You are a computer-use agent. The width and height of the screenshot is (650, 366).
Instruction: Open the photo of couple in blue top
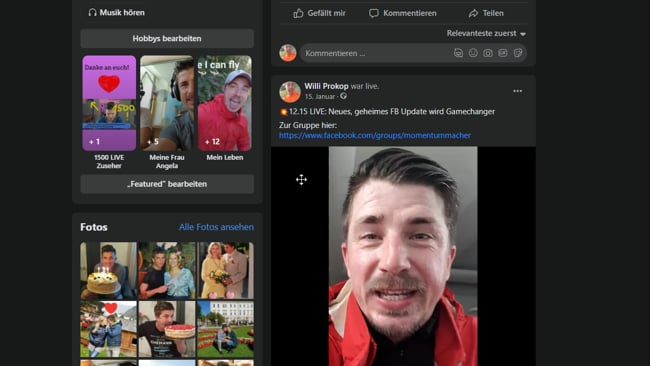tap(167, 270)
